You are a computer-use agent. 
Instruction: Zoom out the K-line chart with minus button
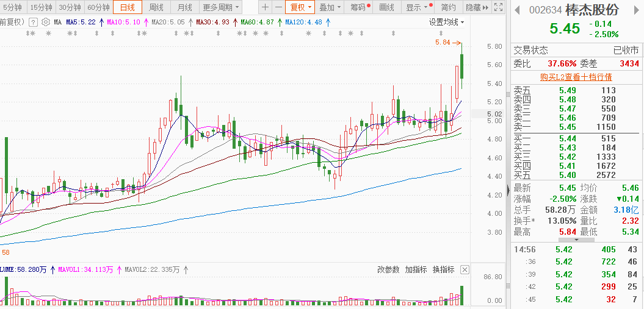(x=278, y=7)
